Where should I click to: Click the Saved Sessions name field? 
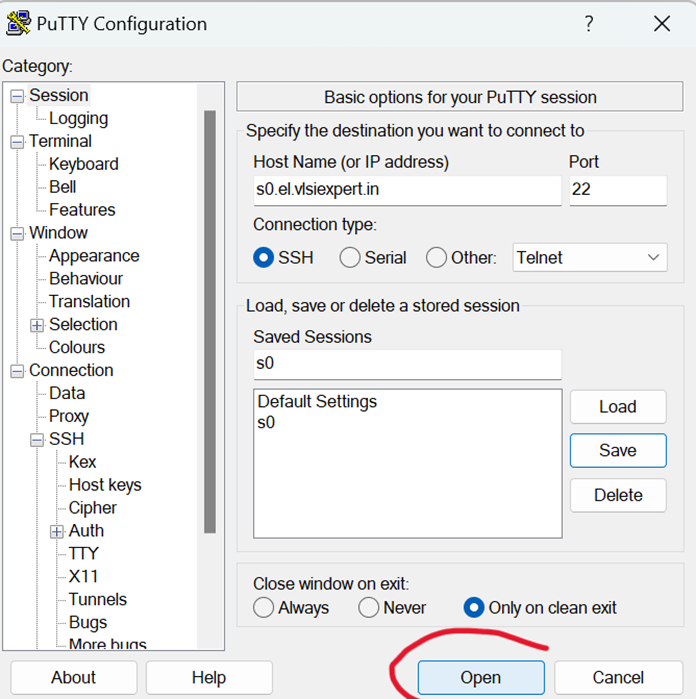click(407, 364)
